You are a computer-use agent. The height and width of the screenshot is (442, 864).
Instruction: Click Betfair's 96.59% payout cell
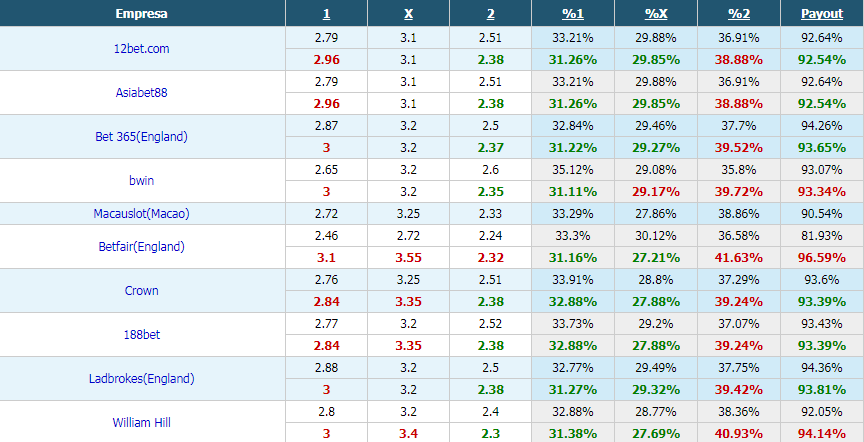click(822, 257)
